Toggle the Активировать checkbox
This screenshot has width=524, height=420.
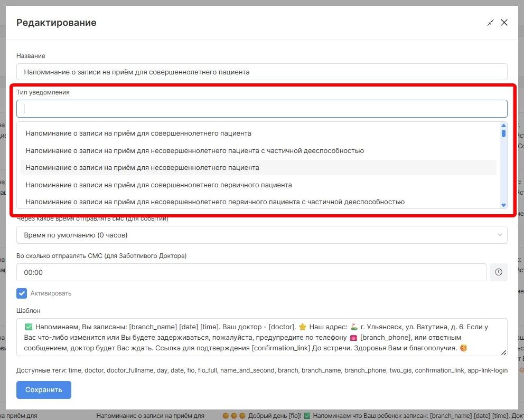click(22, 293)
